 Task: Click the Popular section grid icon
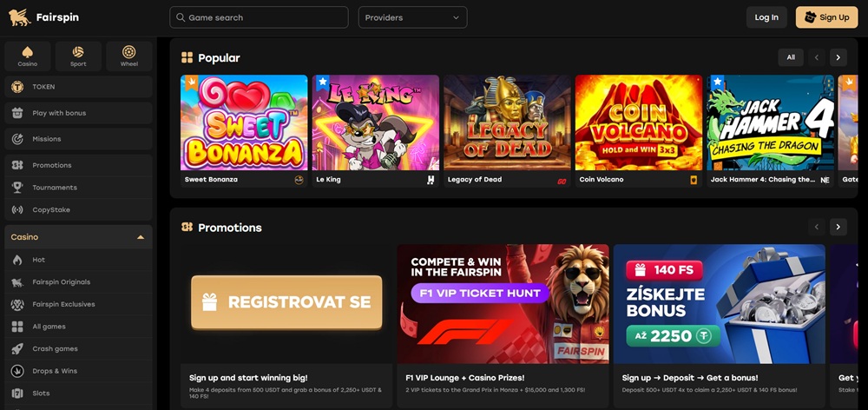(187, 57)
